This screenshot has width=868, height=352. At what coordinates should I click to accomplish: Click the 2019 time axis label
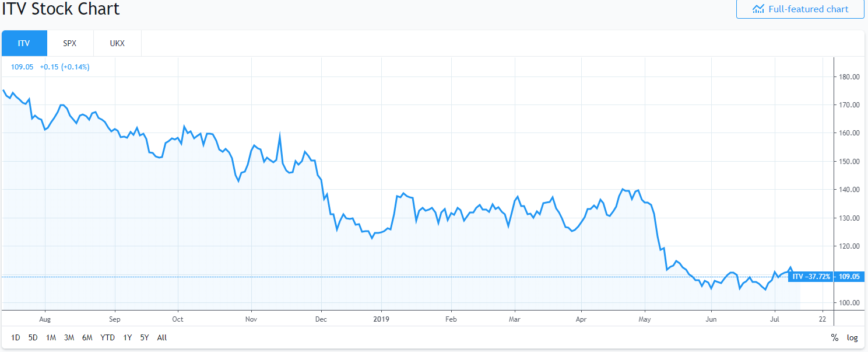coord(381,319)
